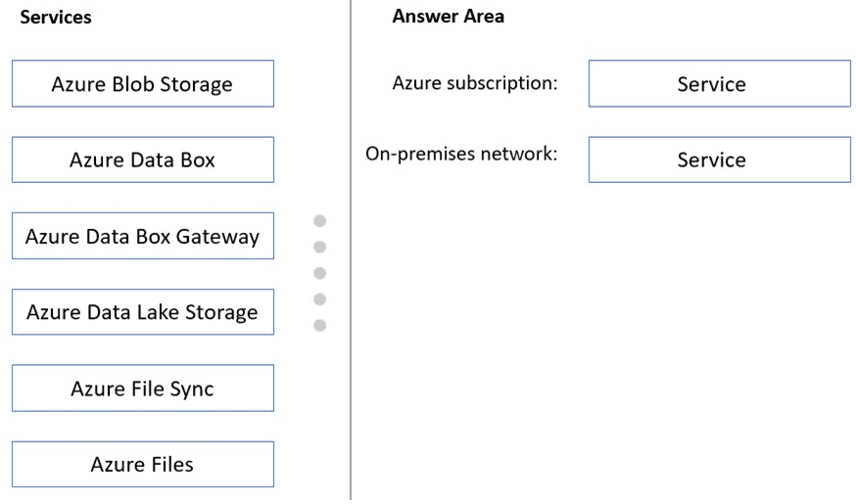Click the Azure File Sync service
The width and height of the screenshot is (856, 504).
(x=142, y=389)
